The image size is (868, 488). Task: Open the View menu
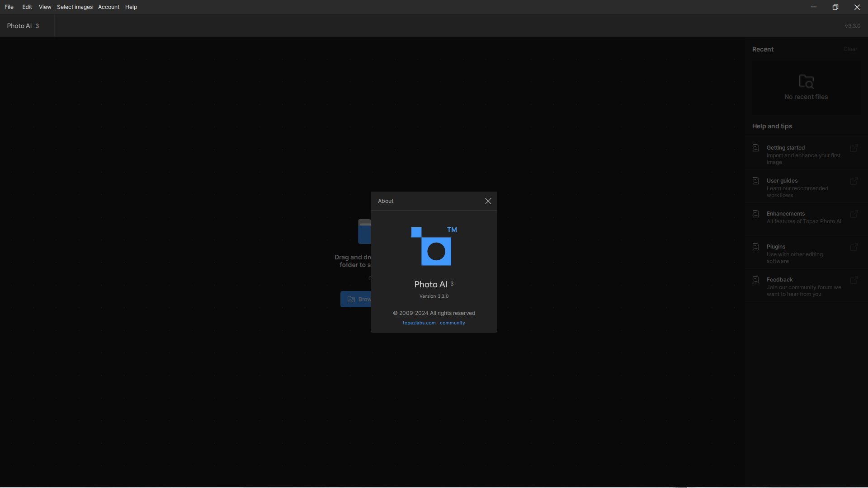pyautogui.click(x=45, y=7)
